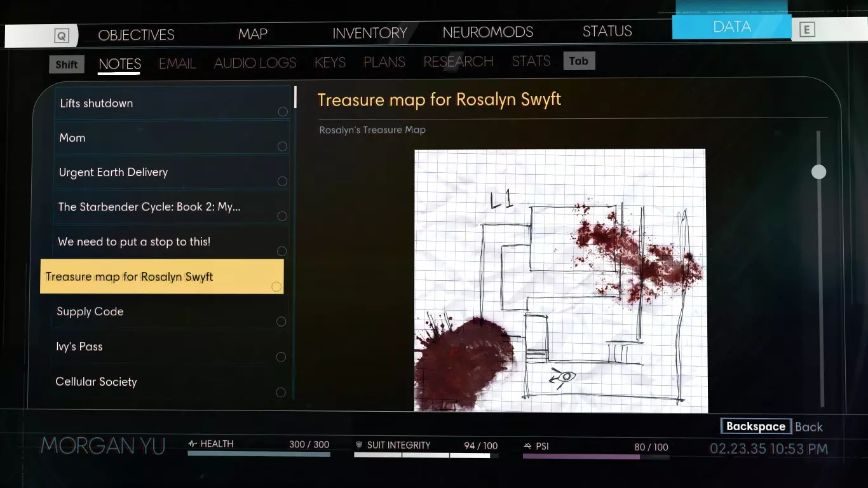Open the Urgent Earth Delivery note
The image size is (868, 488).
[171, 172]
